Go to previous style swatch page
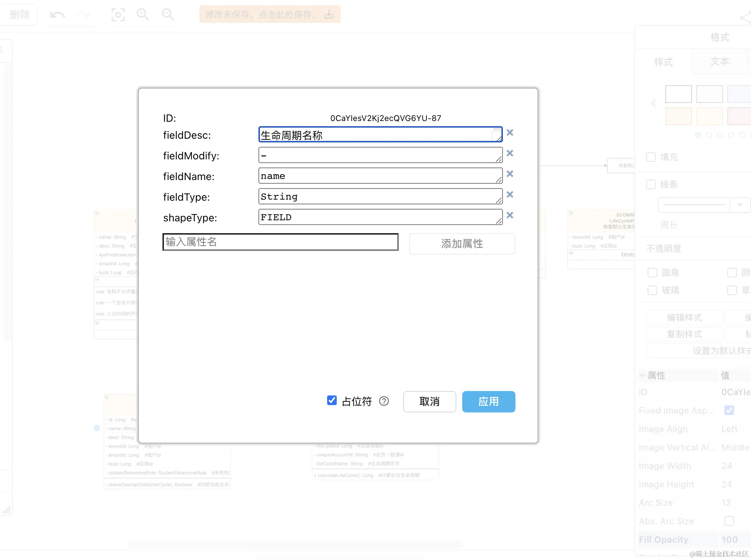The height and width of the screenshot is (560, 751). point(654,103)
